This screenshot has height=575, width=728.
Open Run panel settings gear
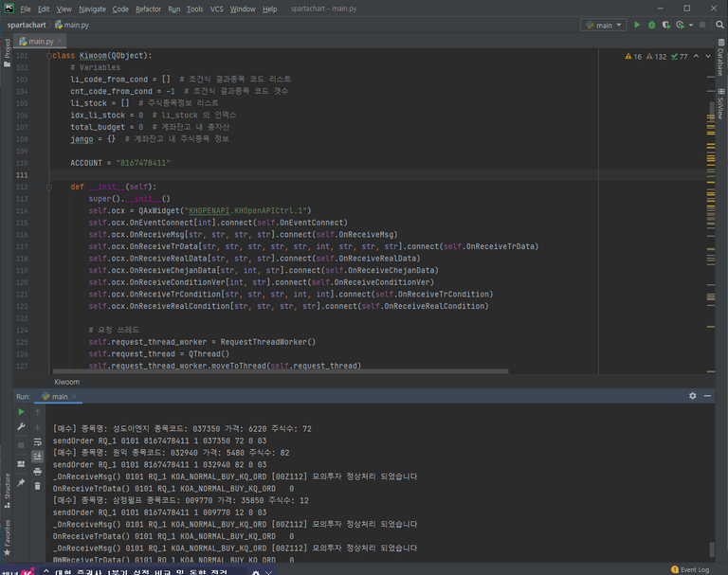tap(693, 396)
